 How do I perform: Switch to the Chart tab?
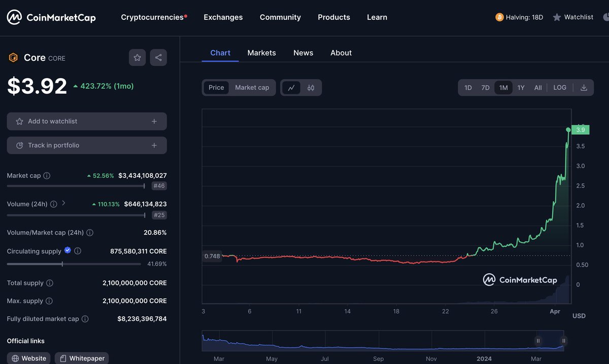pos(220,53)
